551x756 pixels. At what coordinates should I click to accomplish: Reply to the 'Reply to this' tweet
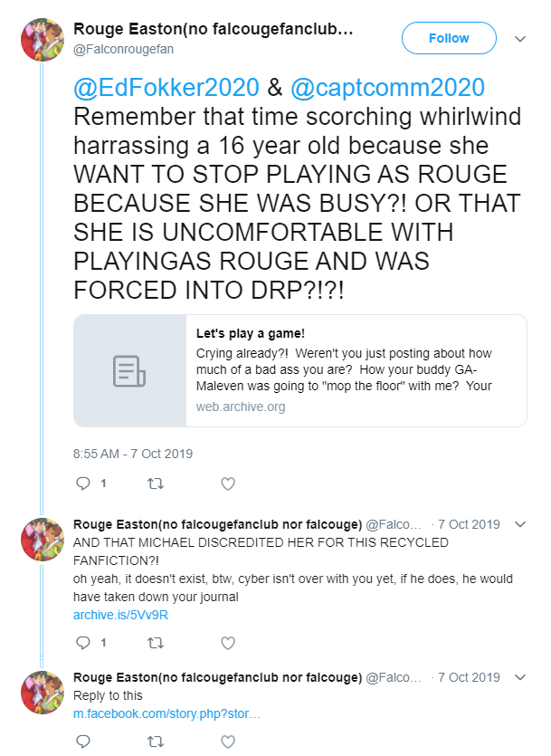(x=83, y=741)
